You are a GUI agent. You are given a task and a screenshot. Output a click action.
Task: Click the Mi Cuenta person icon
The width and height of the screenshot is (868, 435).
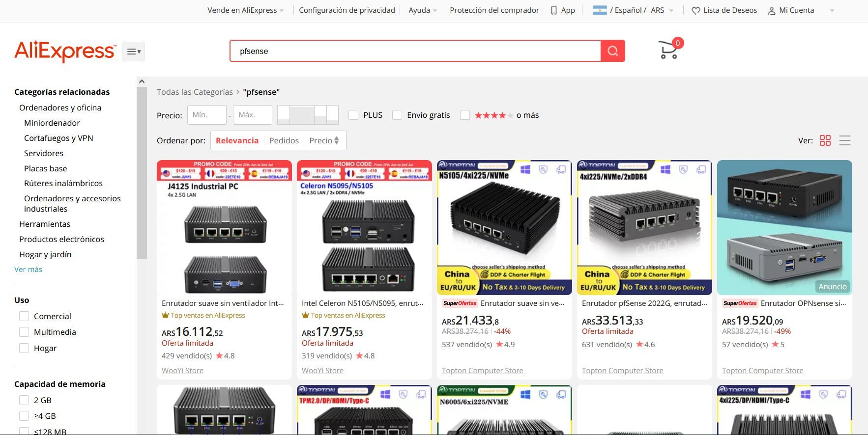click(x=772, y=11)
